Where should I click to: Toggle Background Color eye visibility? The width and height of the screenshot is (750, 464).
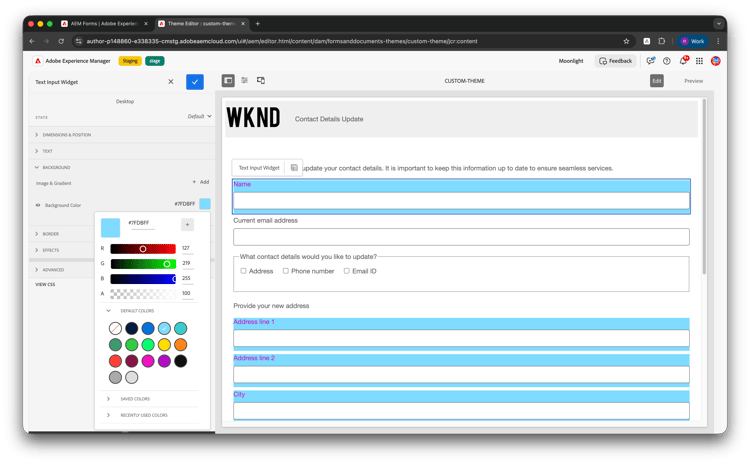[38, 205]
